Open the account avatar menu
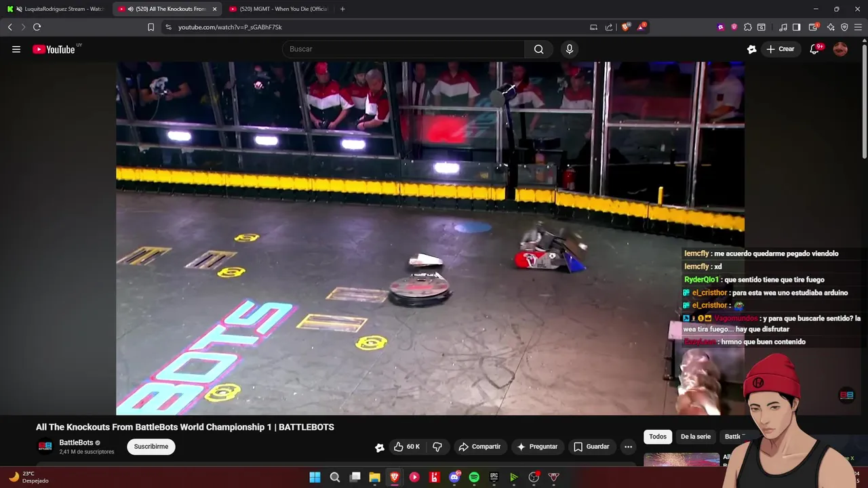The height and width of the screenshot is (488, 868). [x=840, y=49]
